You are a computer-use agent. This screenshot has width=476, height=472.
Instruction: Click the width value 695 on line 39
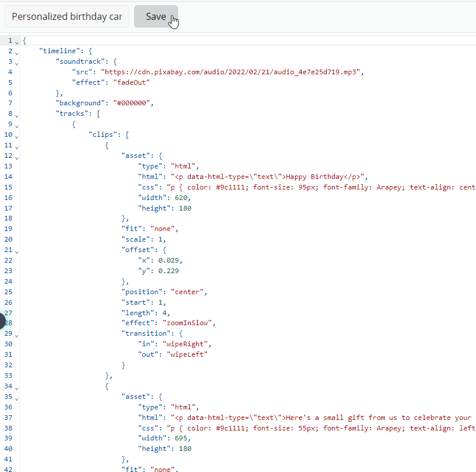[181, 438]
